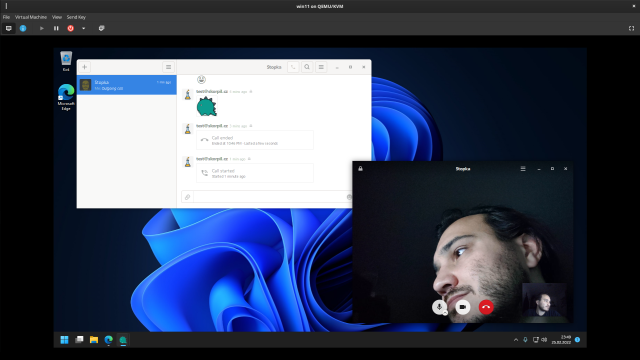This screenshot has width=640, height=360.
Task: Open the Send Key menu
Action: point(76,17)
